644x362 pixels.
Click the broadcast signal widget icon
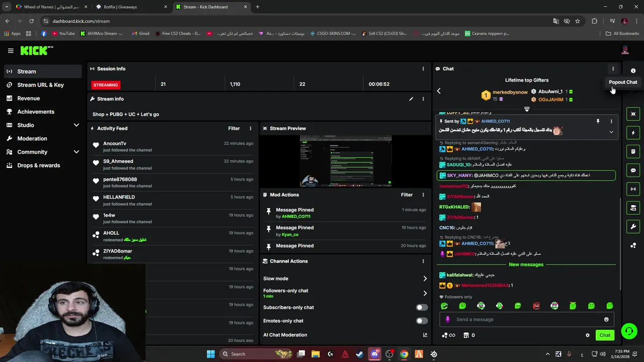pyautogui.click(x=633, y=189)
